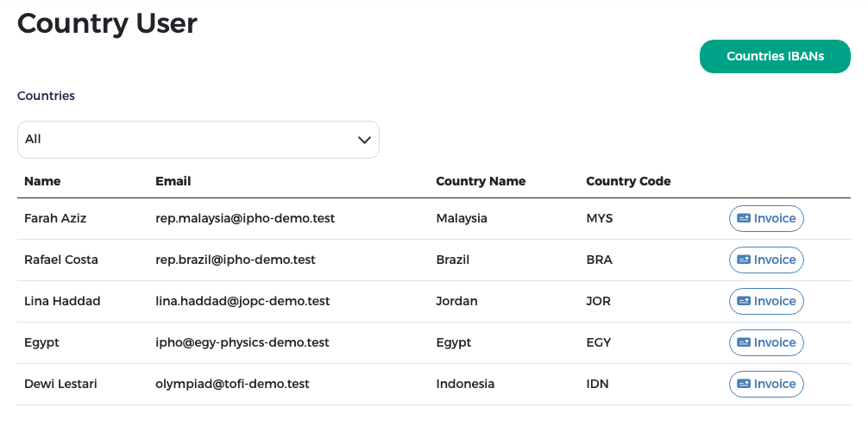The width and height of the screenshot is (868, 426).
Task: Click the JOR country code
Action: pyautogui.click(x=599, y=302)
